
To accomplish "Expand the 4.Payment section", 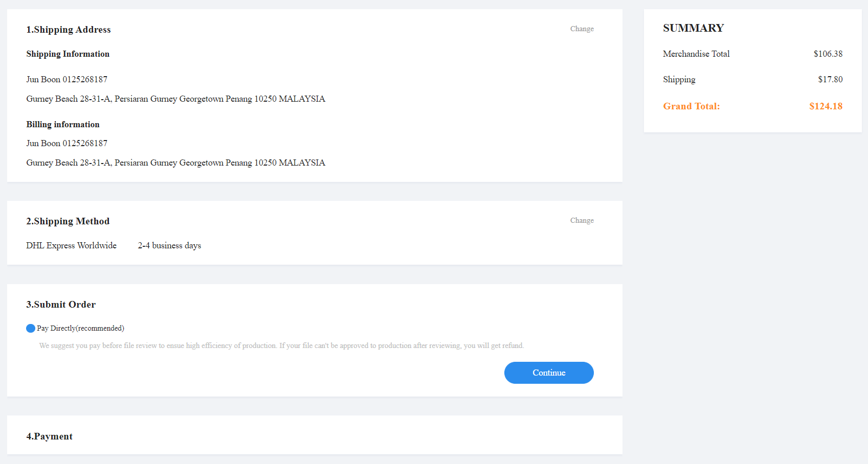I will (50, 436).
